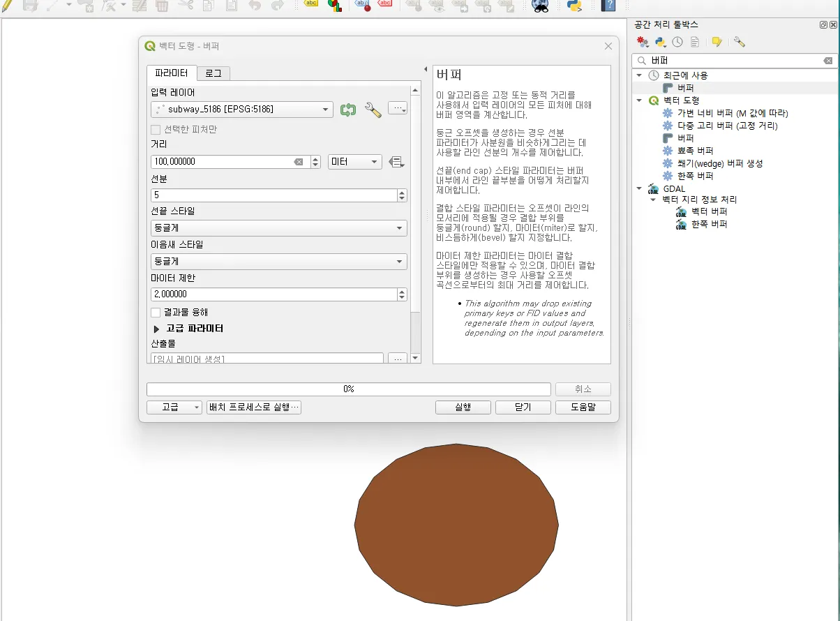
Task: View processing history via the clock icon
Action: 677,42
